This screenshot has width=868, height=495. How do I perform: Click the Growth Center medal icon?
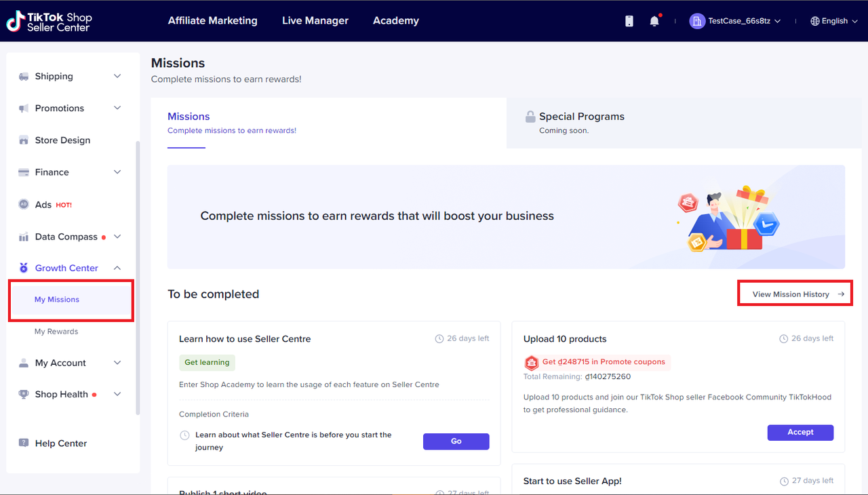coord(24,268)
